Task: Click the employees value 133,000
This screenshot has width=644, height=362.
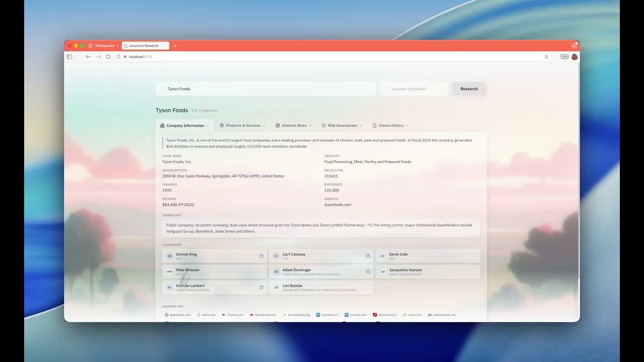Action: tap(332, 191)
